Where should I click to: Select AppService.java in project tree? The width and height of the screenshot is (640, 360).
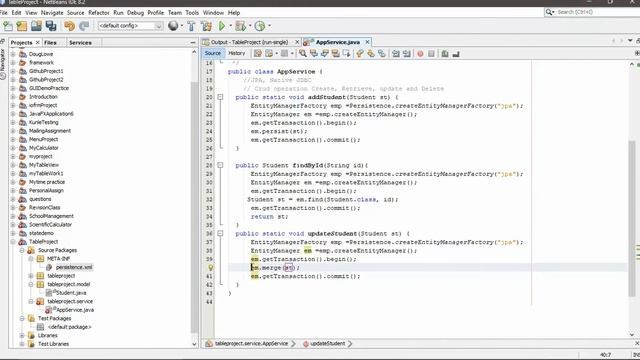[x=75, y=310]
